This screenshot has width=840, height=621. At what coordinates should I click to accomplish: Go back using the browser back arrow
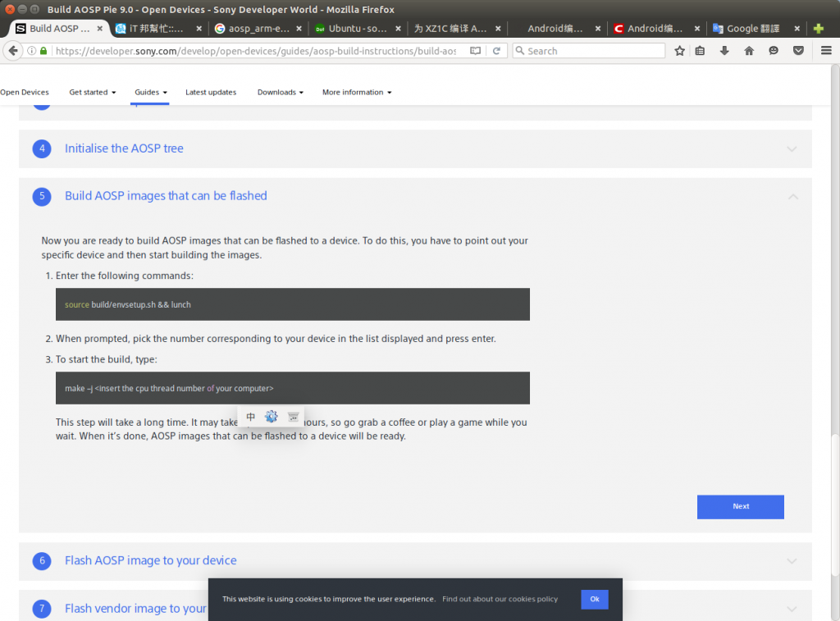point(13,51)
